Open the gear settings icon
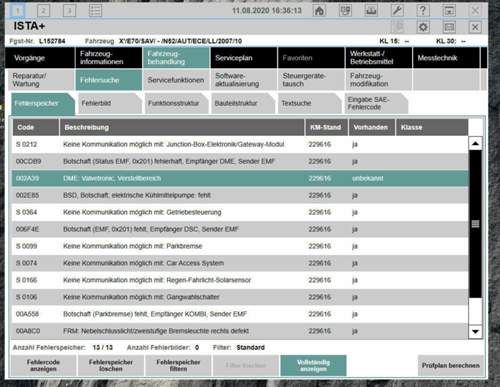 point(423,27)
